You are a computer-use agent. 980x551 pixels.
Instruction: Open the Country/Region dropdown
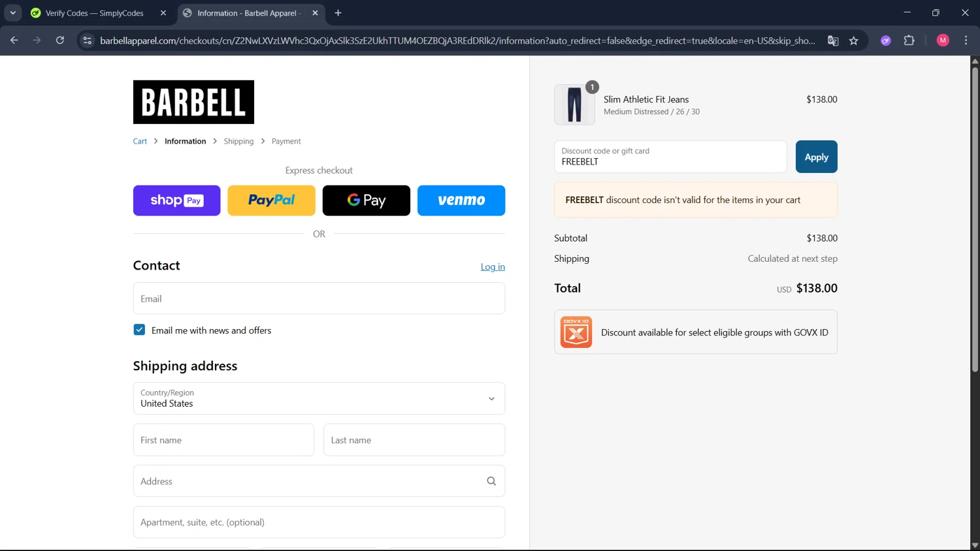(x=319, y=398)
